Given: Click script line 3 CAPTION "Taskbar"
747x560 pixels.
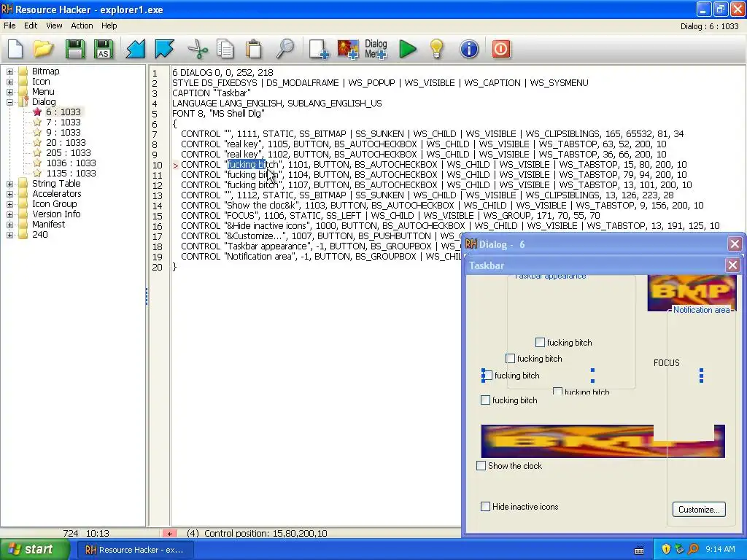Looking at the screenshot, I should click(211, 93).
